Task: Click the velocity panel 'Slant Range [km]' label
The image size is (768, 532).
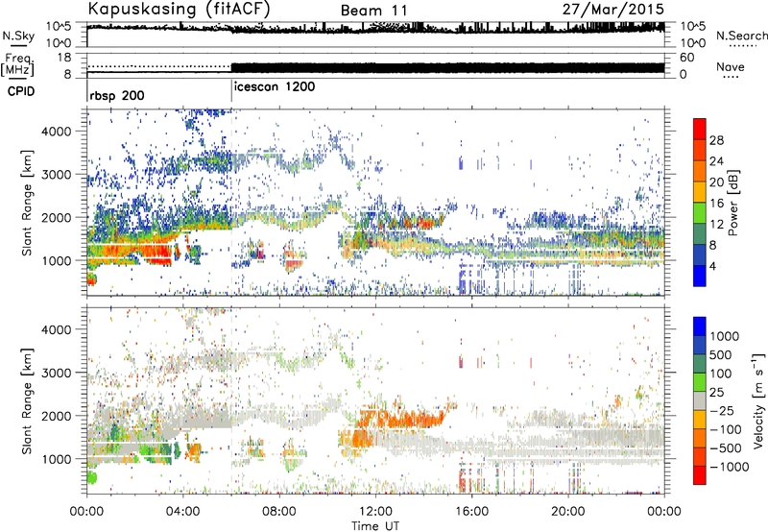Action: [27, 401]
